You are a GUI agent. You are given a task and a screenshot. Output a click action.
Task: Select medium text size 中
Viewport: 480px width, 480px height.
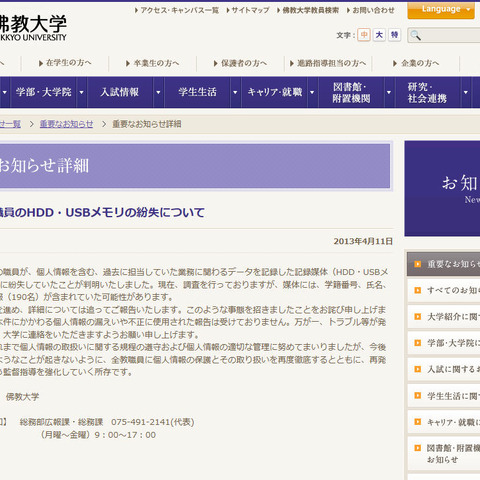pyautogui.click(x=364, y=35)
